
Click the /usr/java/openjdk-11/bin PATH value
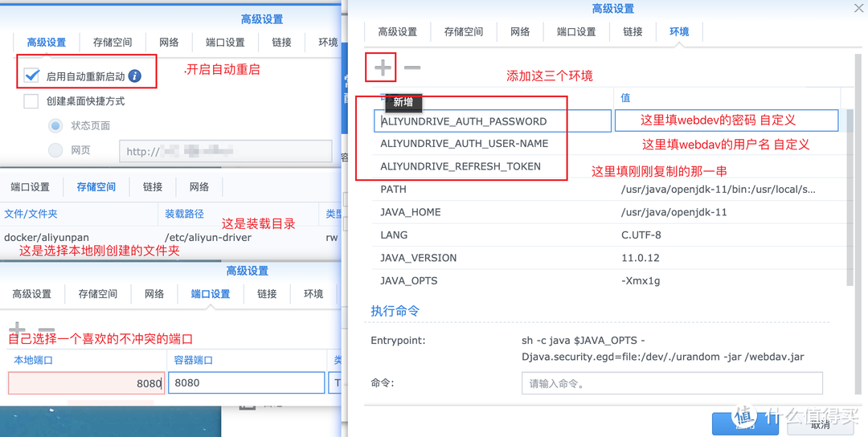point(718,190)
